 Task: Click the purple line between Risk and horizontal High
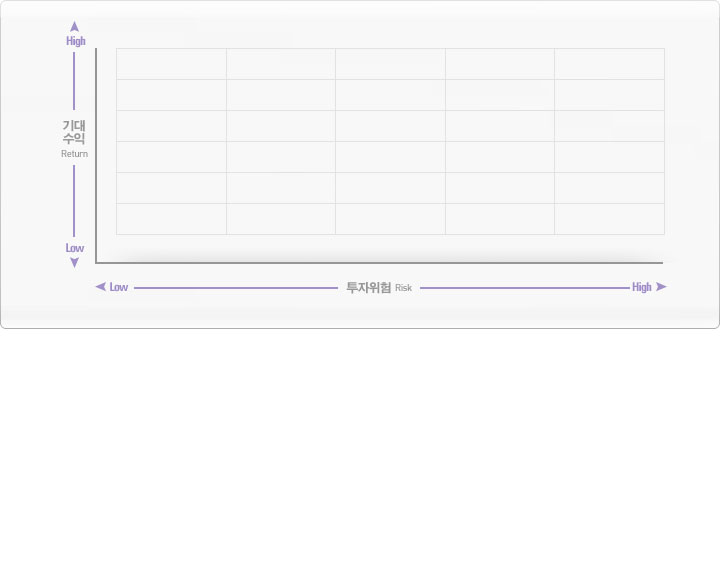523,288
